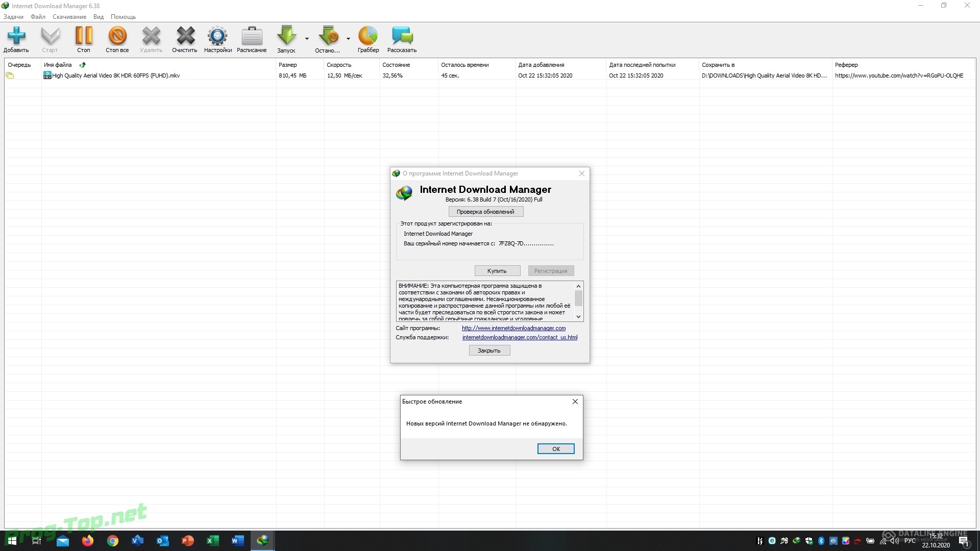
Task: Click the Bluetooth tray icon
Action: (x=821, y=541)
